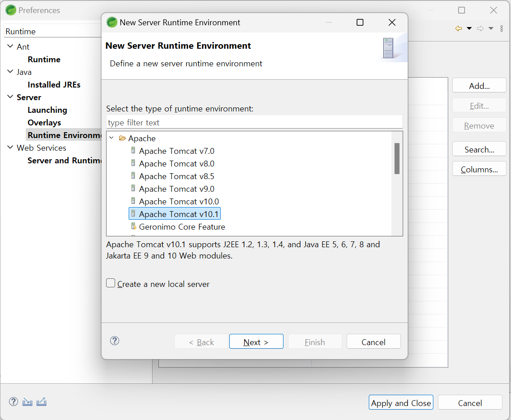Click the Spring leaf icon in dialog title bar

coord(112,22)
